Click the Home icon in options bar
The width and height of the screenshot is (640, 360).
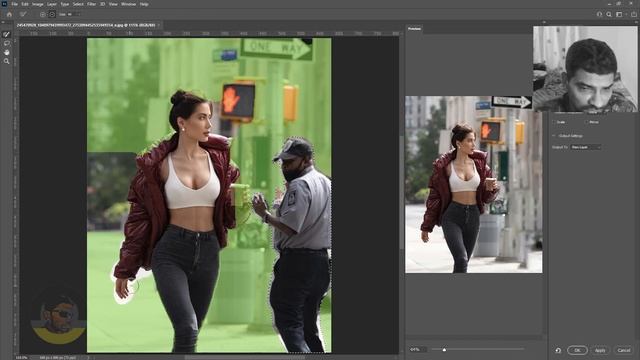[9, 14]
